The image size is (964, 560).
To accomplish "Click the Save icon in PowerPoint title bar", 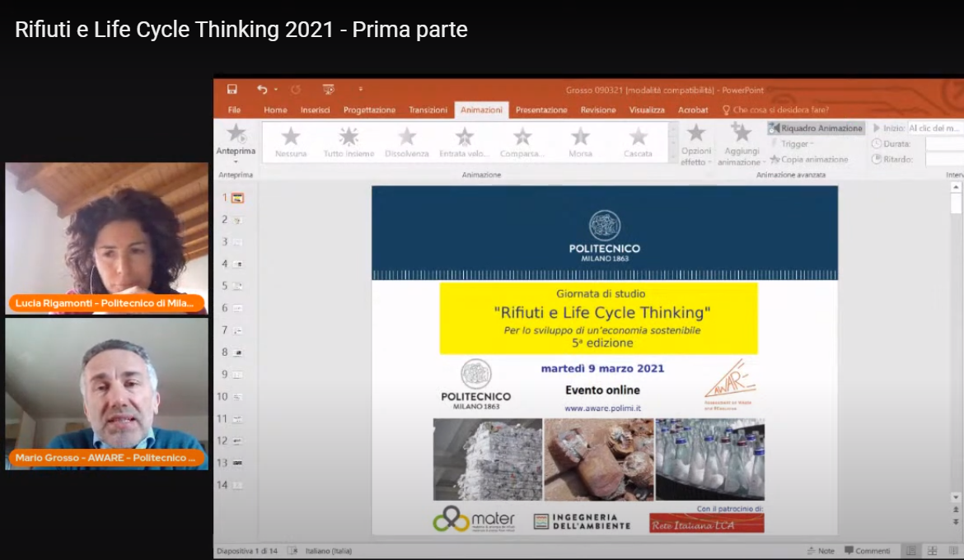I will click(232, 89).
